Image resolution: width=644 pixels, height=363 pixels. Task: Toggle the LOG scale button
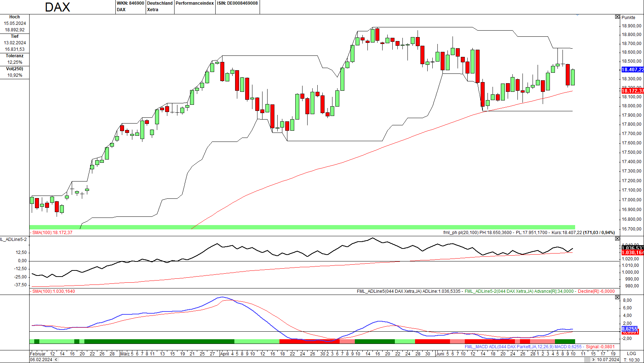coord(631,354)
